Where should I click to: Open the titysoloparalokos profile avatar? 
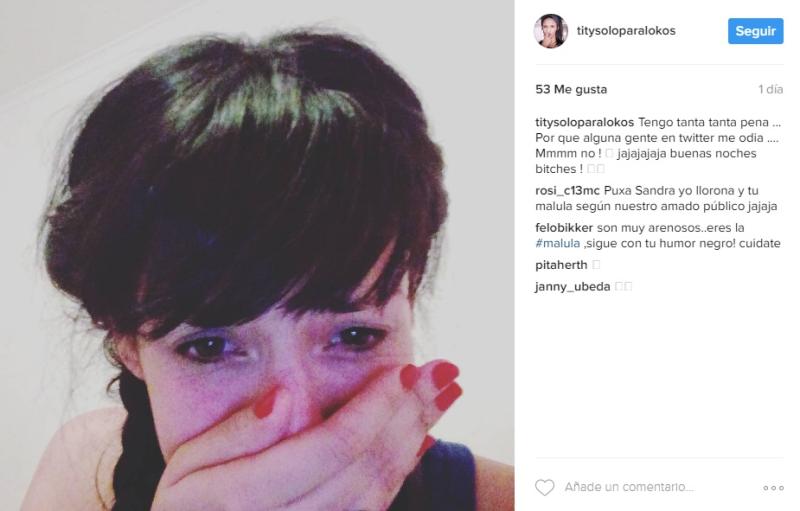click(551, 31)
